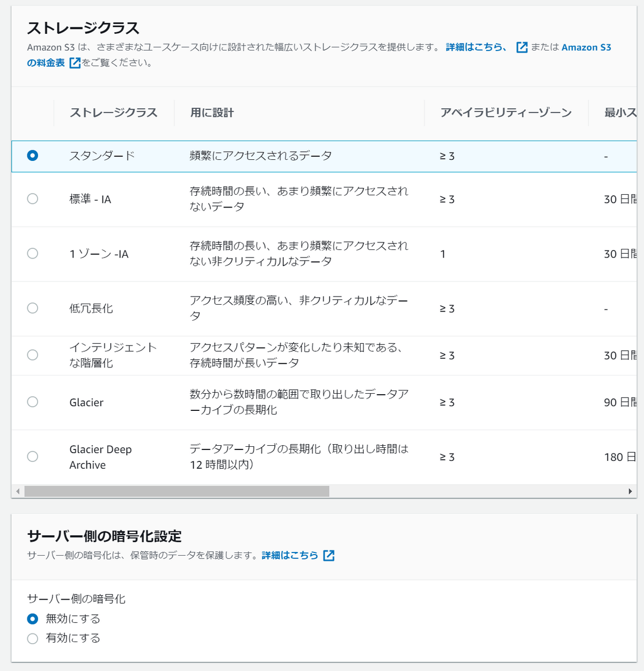Click the 90 日 minimum duration for Glacier
Viewport: 644px width, 671px height.
click(x=620, y=402)
